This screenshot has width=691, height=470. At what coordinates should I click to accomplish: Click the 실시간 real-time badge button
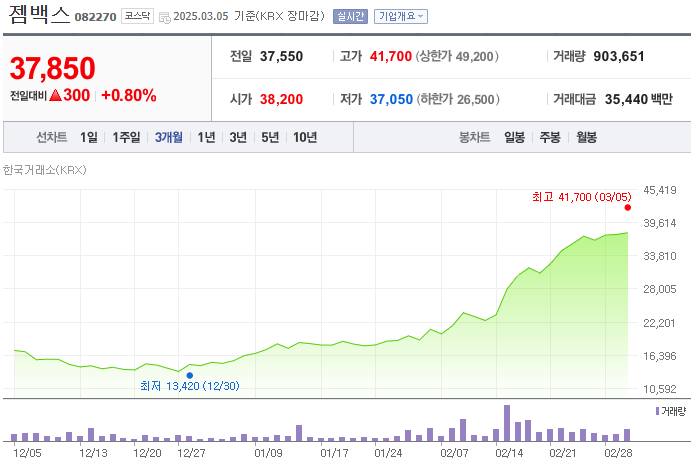coord(350,16)
